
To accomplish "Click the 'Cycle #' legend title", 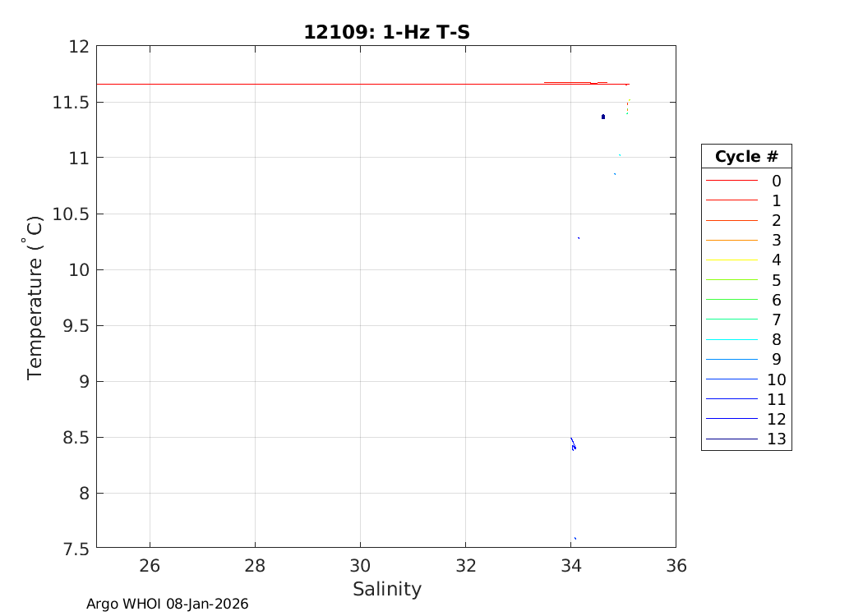I will click(746, 157).
